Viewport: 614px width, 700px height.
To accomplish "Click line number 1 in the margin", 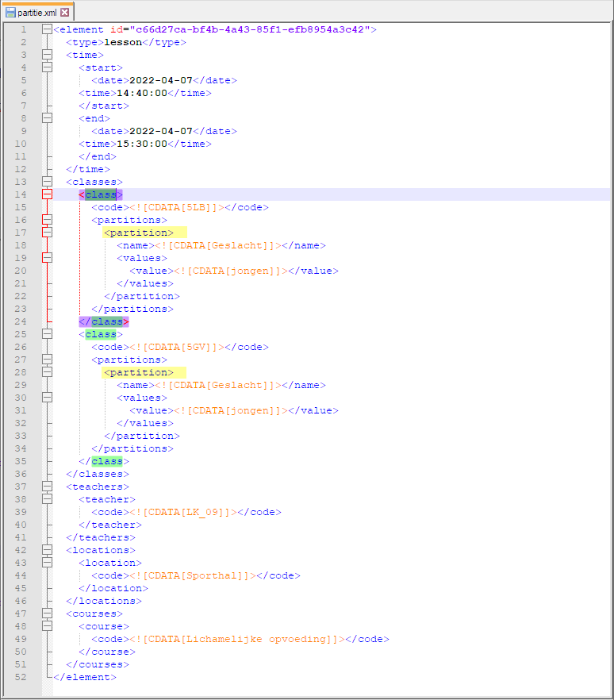I will coord(24,29).
